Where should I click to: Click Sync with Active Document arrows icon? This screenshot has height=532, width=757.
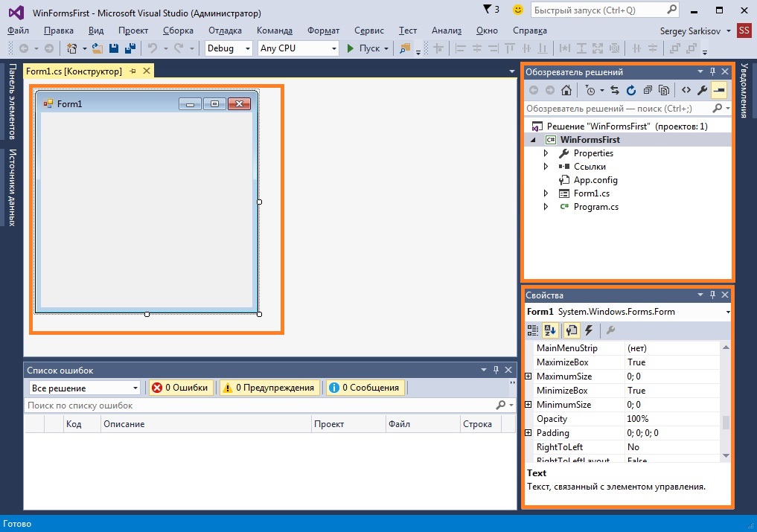615,90
